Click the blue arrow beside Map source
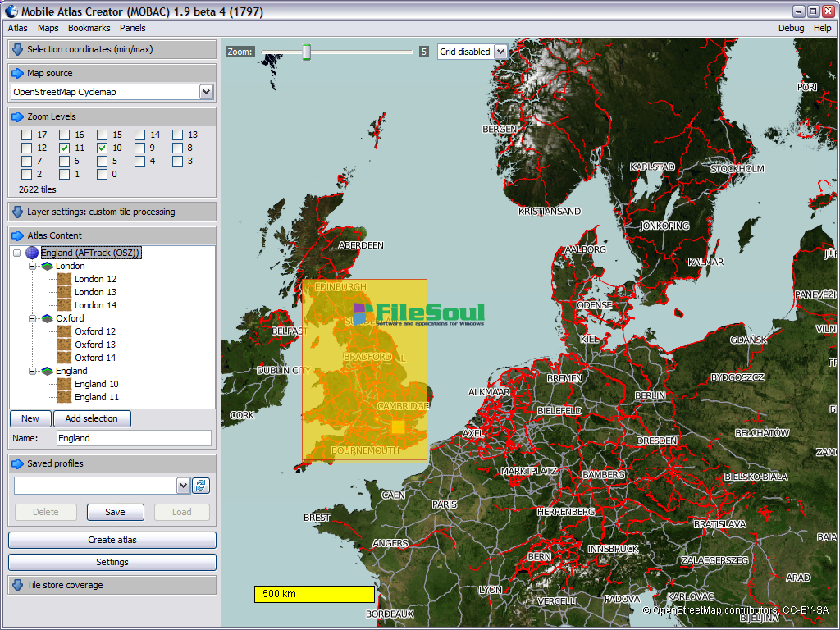 coord(17,73)
